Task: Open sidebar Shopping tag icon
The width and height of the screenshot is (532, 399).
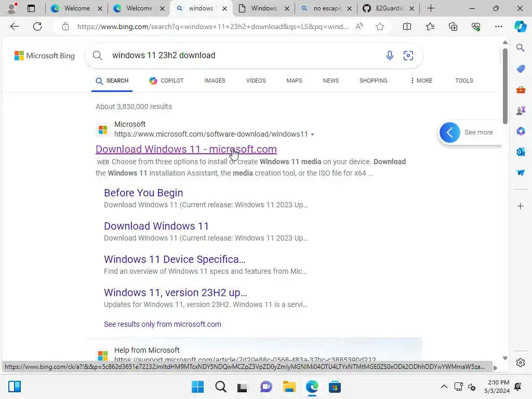Action: [x=521, y=69]
